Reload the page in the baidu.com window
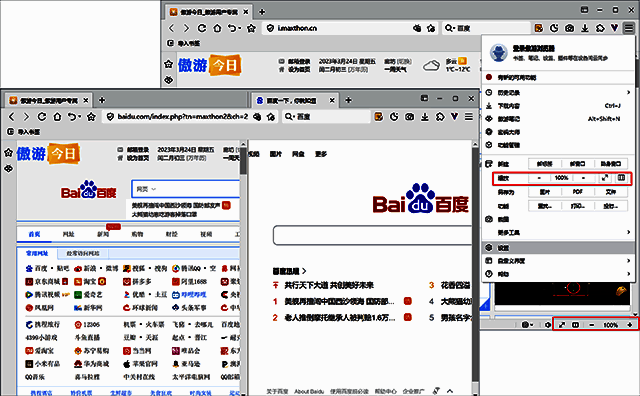The width and height of the screenshot is (640, 396). pos(42,117)
